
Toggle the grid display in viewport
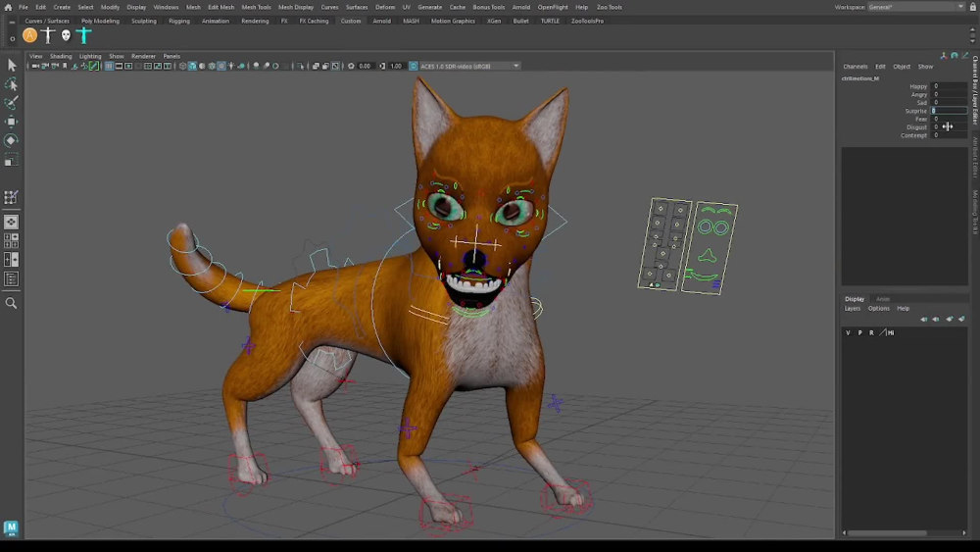click(x=109, y=66)
